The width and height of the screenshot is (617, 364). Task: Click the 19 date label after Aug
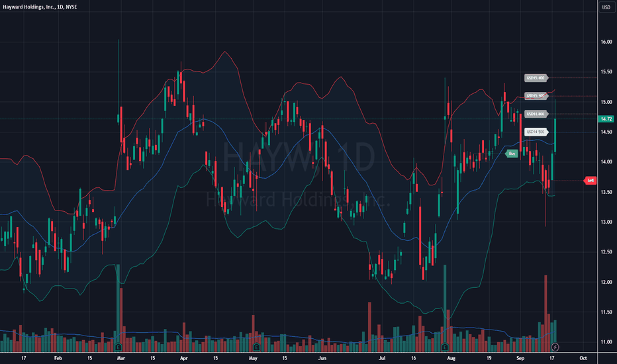click(x=489, y=358)
